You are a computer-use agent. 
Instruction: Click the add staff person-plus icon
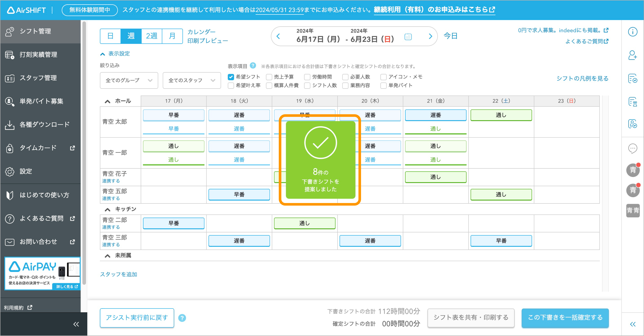pos(633,55)
